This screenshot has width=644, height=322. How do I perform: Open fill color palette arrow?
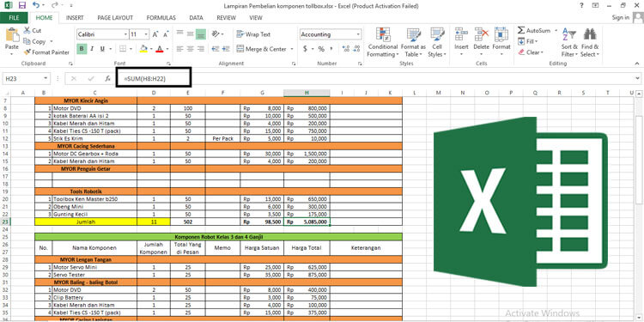pos(150,49)
